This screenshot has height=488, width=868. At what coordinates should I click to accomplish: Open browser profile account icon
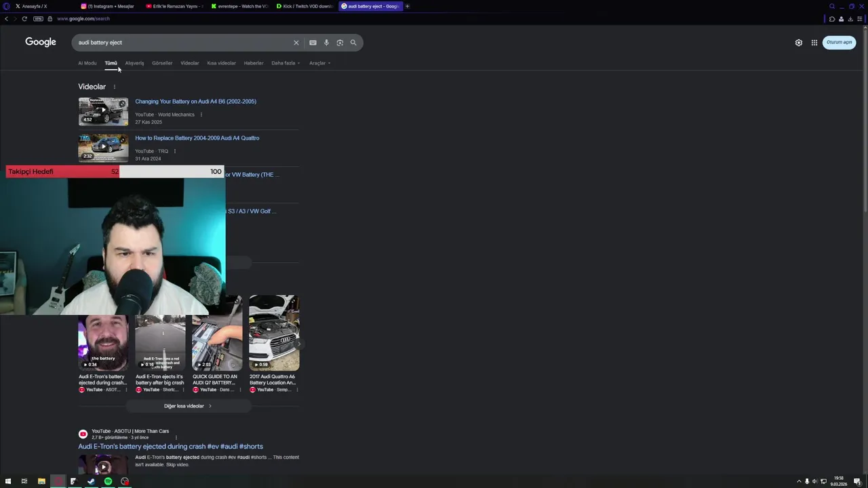tap(842, 19)
